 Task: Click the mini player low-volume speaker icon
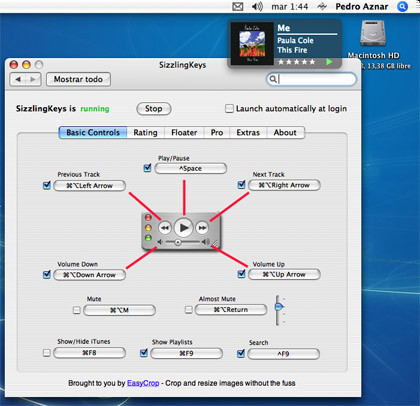160,242
